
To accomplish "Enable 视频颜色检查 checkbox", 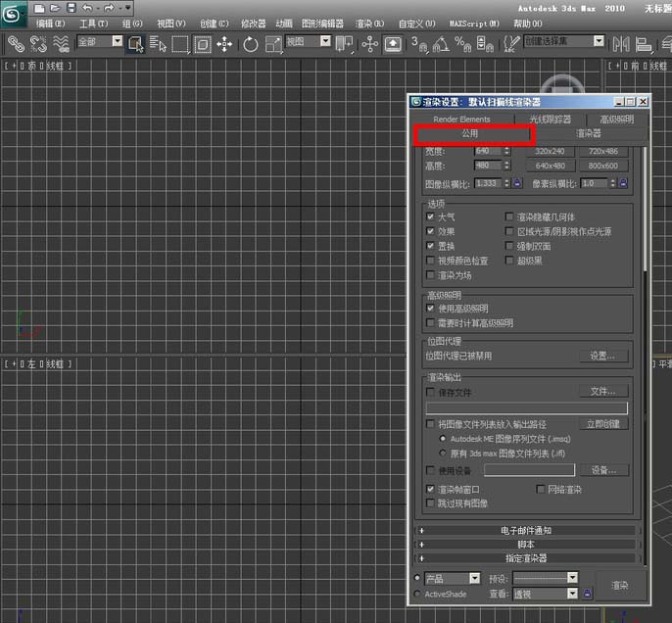I will pos(430,261).
